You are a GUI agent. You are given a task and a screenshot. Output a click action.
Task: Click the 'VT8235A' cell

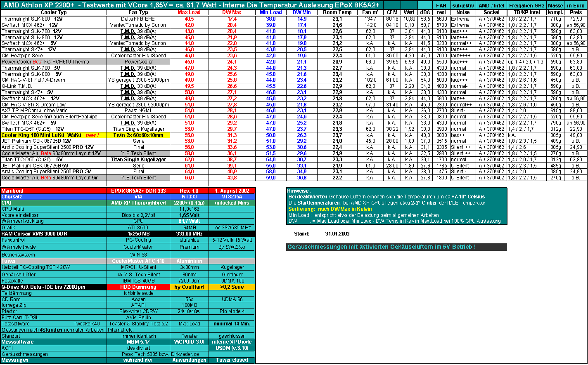click(232, 197)
